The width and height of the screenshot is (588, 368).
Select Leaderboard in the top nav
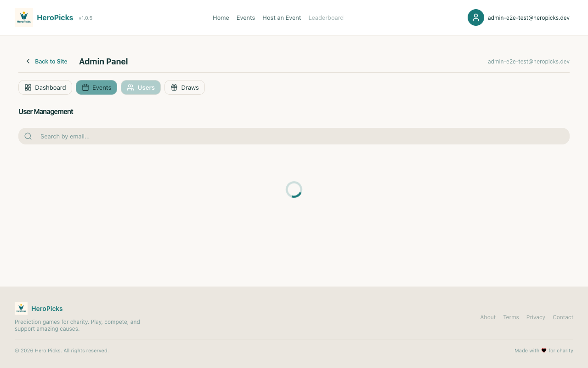pyautogui.click(x=326, y=17)
